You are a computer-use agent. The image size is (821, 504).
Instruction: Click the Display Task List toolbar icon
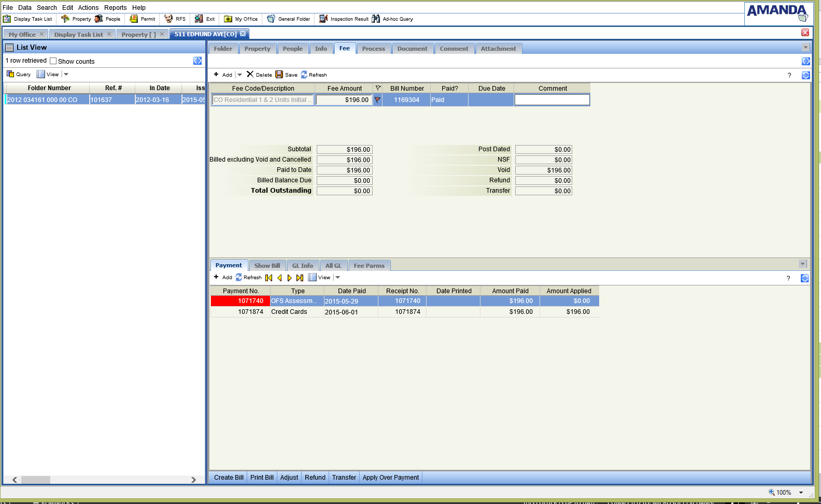pos(7,19)
